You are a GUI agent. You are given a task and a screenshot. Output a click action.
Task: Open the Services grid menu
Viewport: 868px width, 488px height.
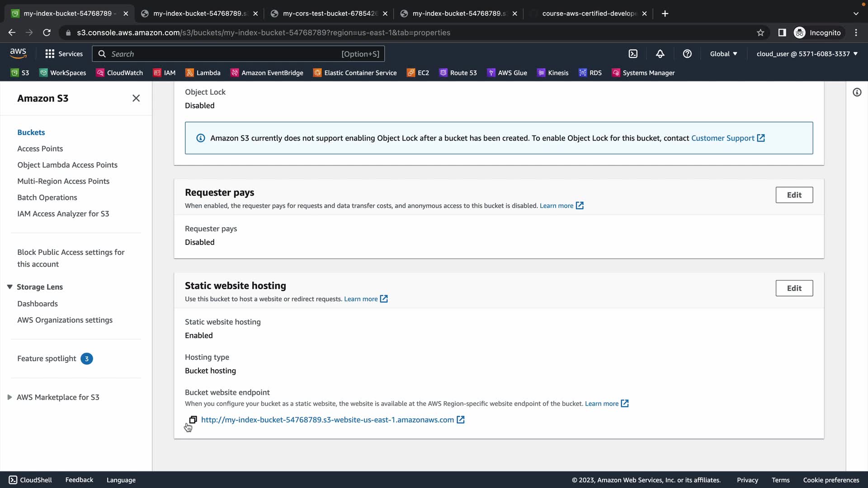tap(64, 54)
